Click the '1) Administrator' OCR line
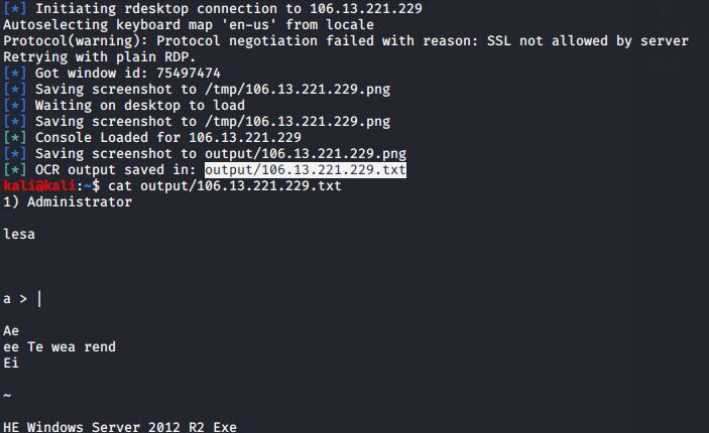 tap(68, 202)
